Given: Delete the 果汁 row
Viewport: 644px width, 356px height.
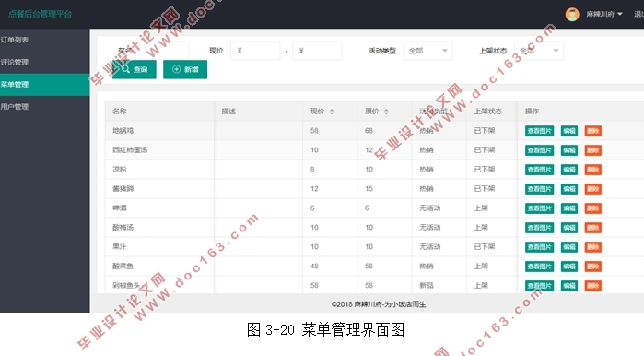Looking at the screenshot, I should coord(593,247).
